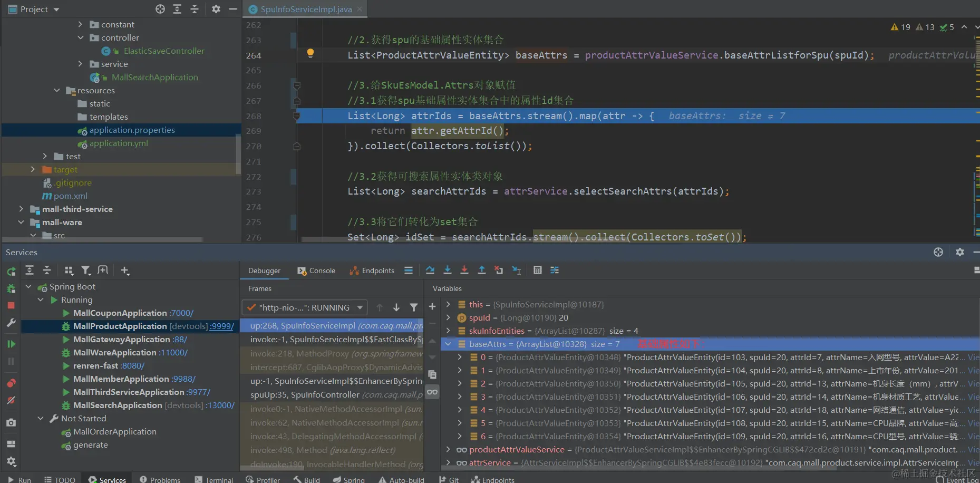Click the red Force Step Into icon
980x483 pixels.
tap(464, 270)
